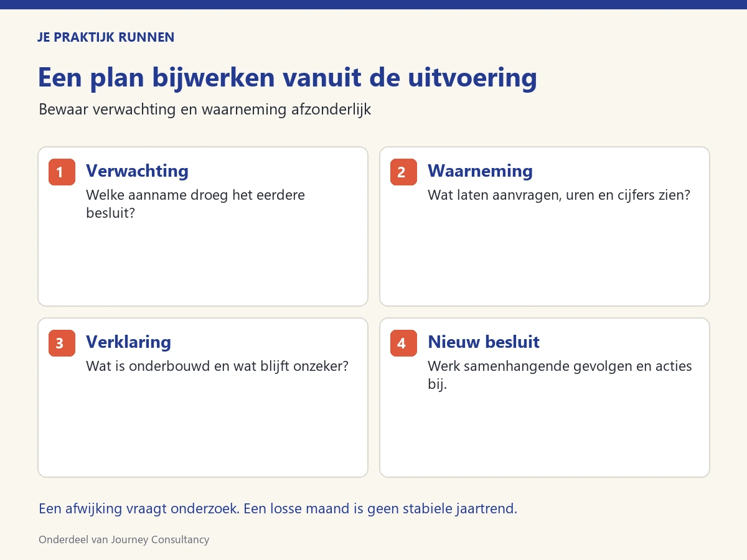The image size is (747, 560).
Task: Click the 'JE PRAKTIJK RUNNEN' header label
Action: coord(106,37)
